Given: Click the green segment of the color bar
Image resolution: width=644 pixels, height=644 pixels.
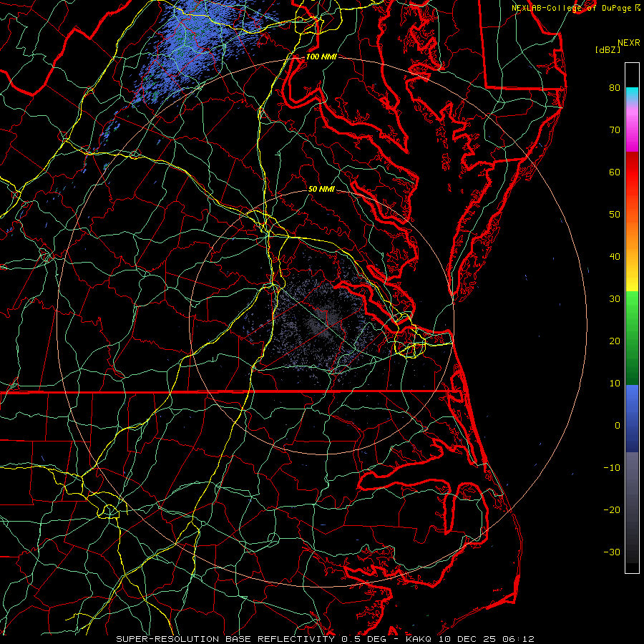Looking at the screenshot, I should pyautogui.click(x=632, y=337).
